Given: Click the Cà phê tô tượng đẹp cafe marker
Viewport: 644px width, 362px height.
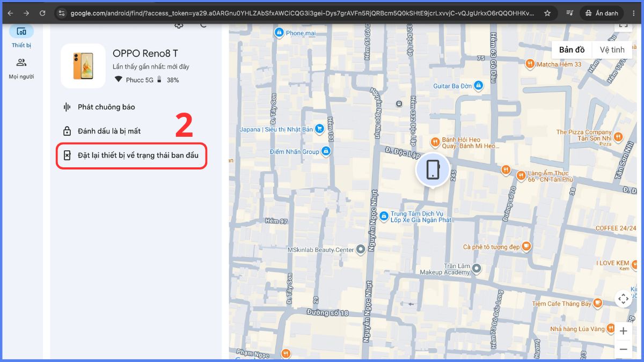Looking at the screenshot, I should [x=526, y=246].
